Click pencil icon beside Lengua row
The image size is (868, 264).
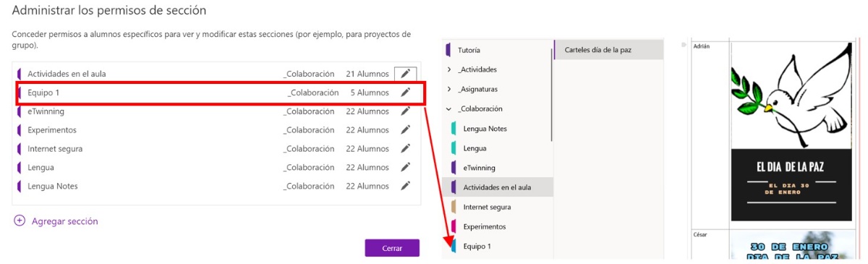pos(406,167)
